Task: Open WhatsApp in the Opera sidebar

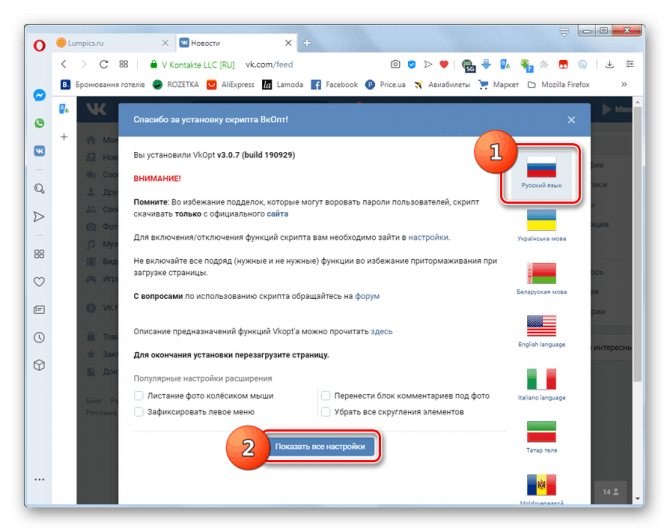Action: click(39, 123)
